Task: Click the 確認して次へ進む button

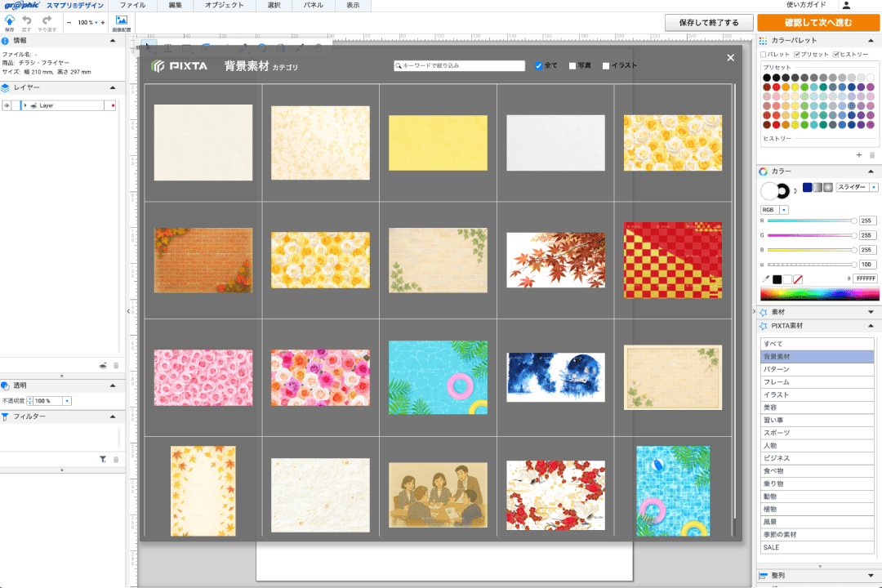Action: pyautogui.click(x=817, y=23)
